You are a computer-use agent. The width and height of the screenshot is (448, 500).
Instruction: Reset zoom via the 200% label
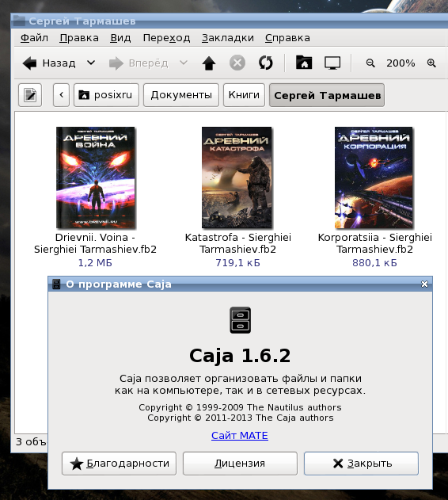click(x=401, y=63)
